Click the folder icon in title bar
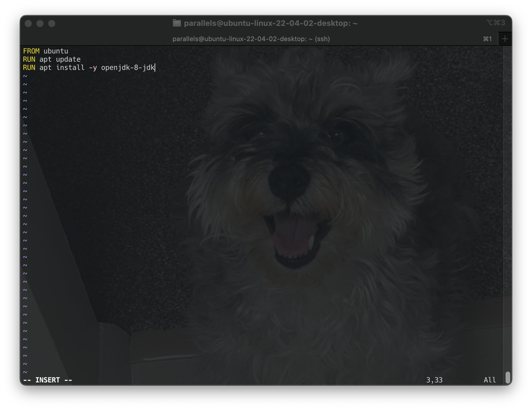 [x=177, y=23]
